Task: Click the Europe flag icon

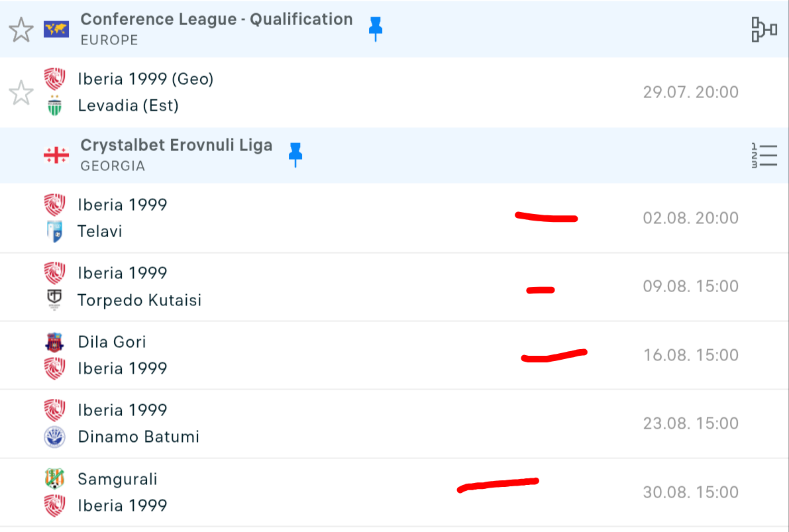Action: (x=56, y=29)
